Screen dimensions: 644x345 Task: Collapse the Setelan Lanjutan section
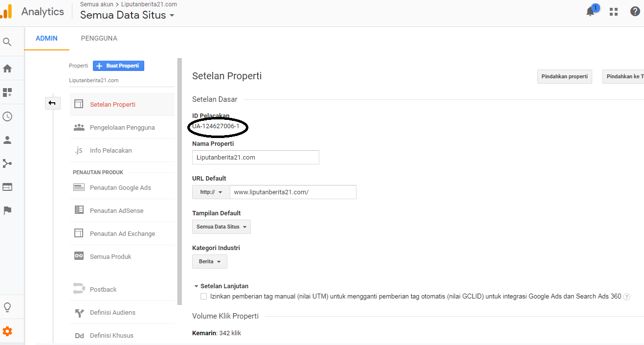point(196,286)
